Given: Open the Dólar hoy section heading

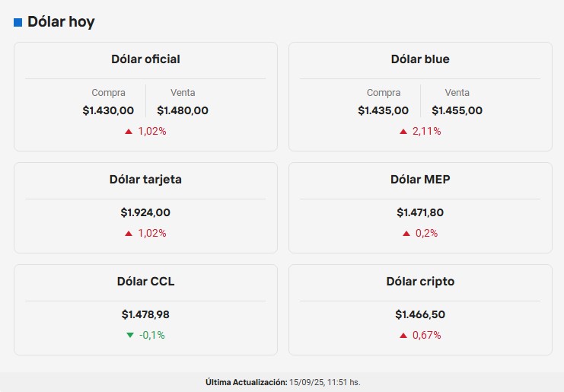Looking at the screenshot, I should coord(61,22).
